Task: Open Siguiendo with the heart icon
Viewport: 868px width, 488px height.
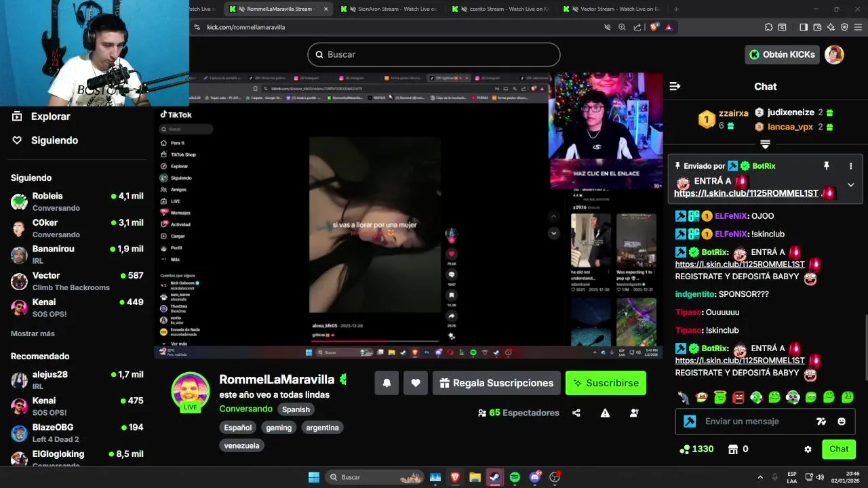Action: (x=45, y=140)
